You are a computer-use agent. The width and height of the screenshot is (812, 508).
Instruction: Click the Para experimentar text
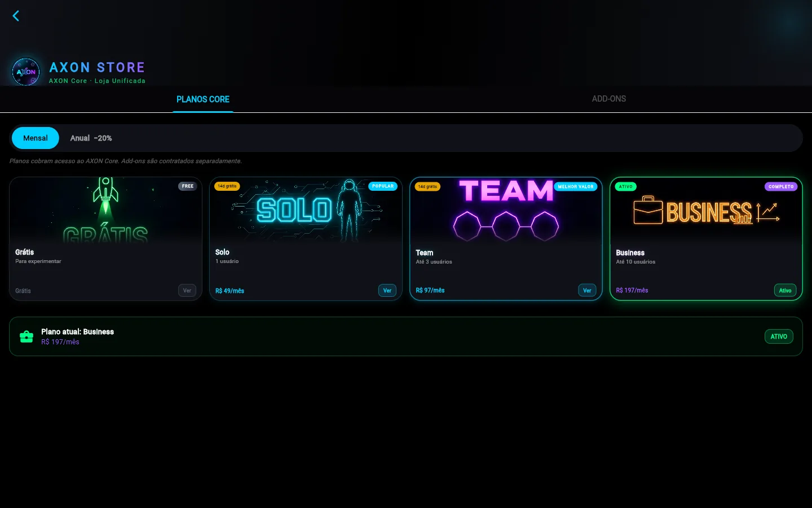[x=38, y=261]
